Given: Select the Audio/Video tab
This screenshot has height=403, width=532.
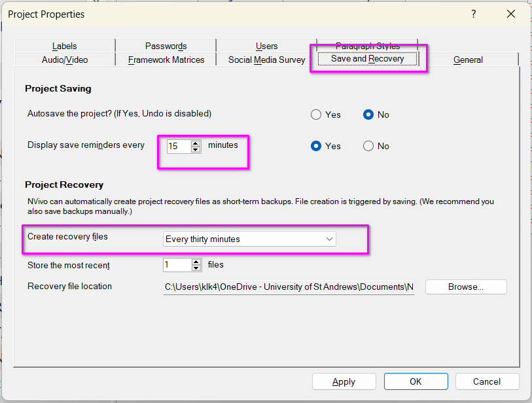Looking at the screenshot, I should pyautogui.click(x=65, y=60).
